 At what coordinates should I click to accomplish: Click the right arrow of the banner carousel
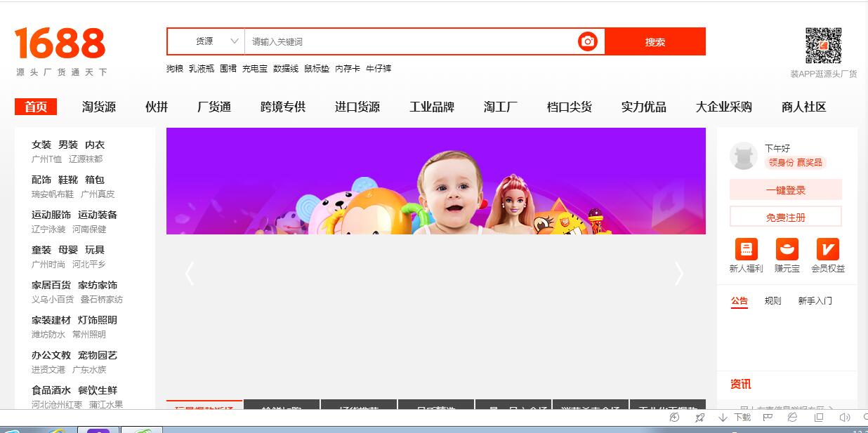tap(678, 274)
